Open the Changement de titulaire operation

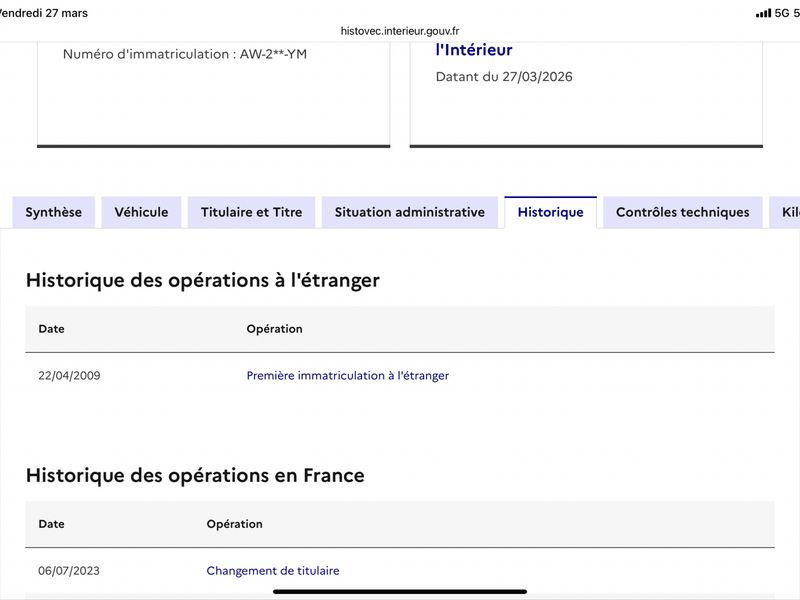click(273, 571)
